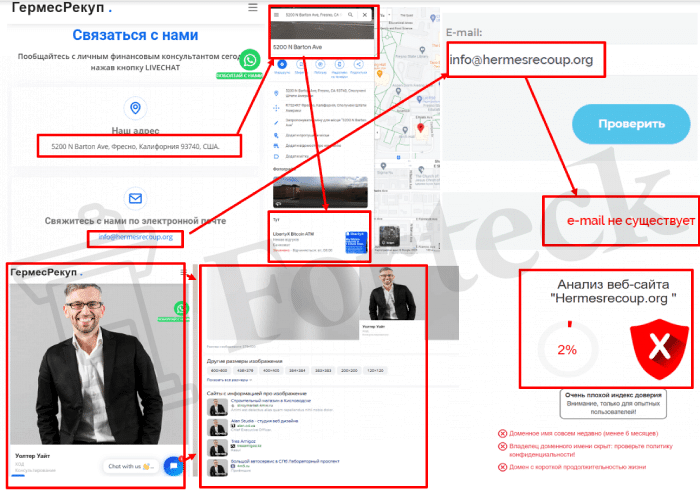The width and height of the screenshot is (700, 498).
Task: Click the Maps search field with Barton Ave
Action: pyautogui.click(x=313, y=15)
